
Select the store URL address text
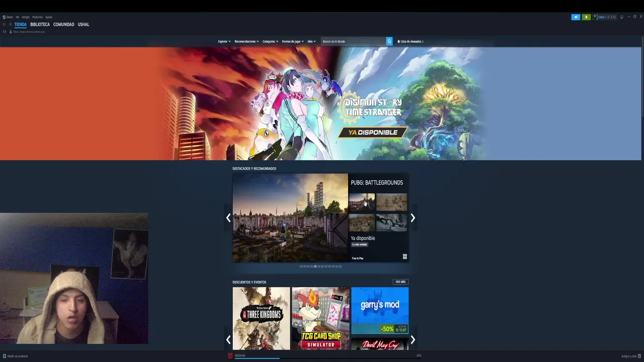click(x=29, y=32)
